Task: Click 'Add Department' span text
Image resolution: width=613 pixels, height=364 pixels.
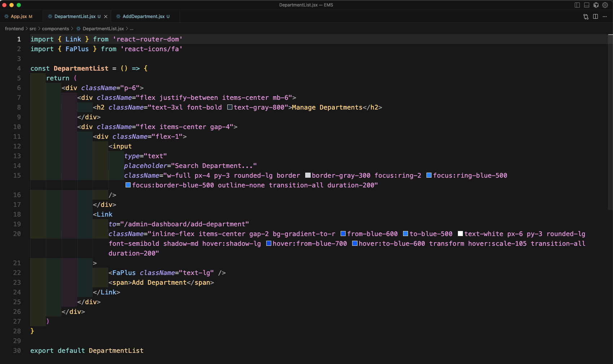Action: tap(159, 283)
